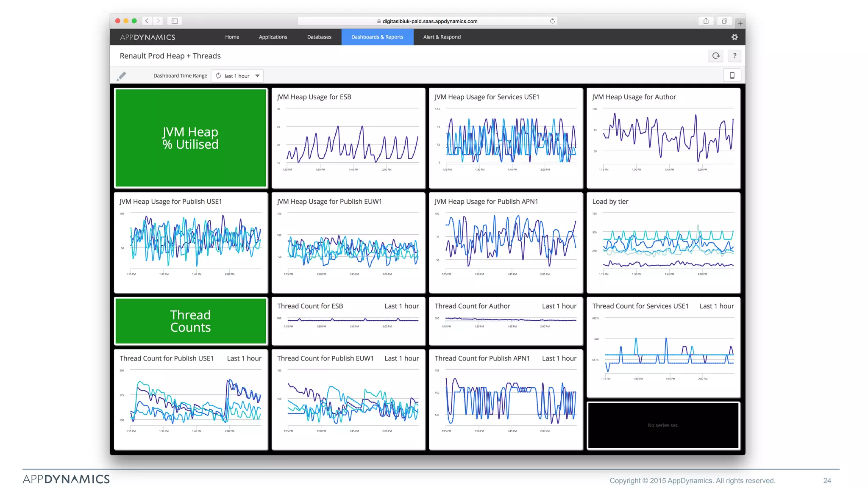Open JVM Heap Usage for Services USE1 chart
868x488 pixels.
(x=506, y=138)
